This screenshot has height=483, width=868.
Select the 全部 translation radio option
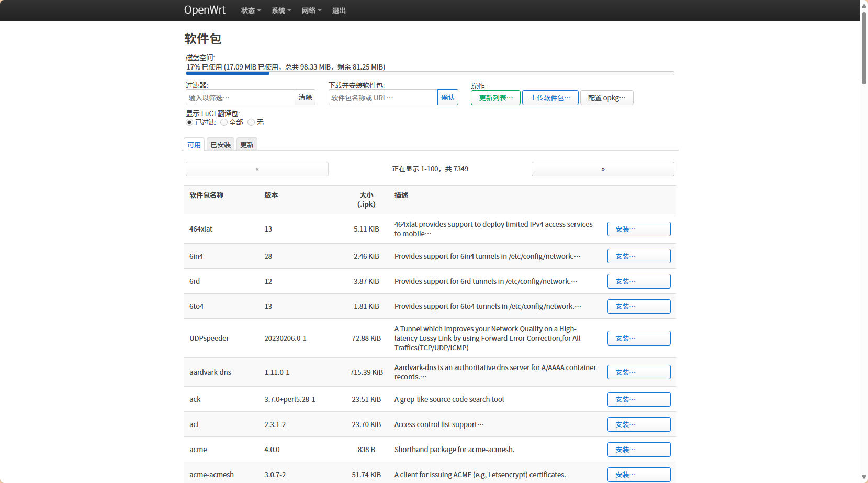224,122
